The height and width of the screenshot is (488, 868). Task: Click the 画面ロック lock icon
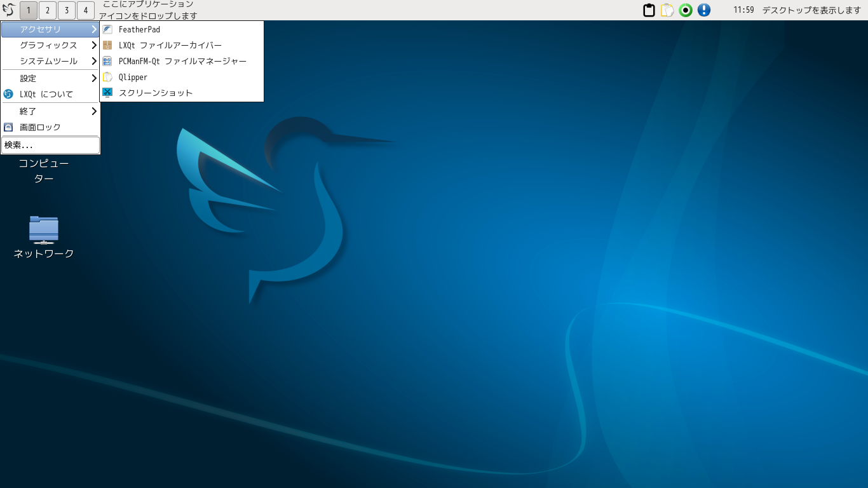[8, 127]
